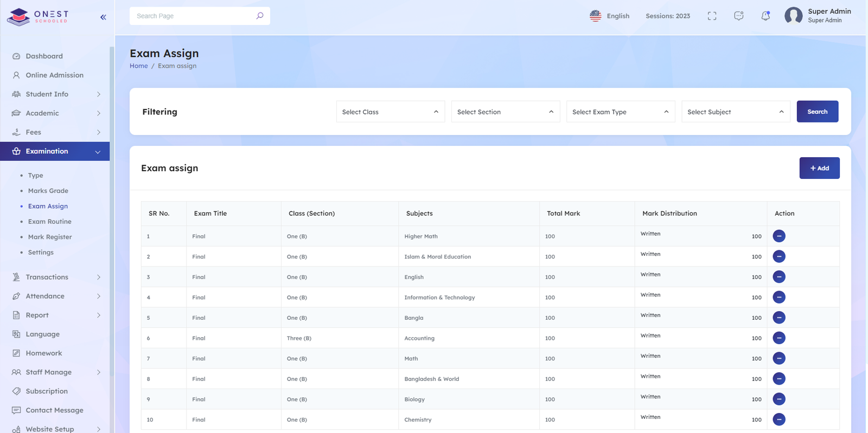Click the Super Admin name

click(829, 11)
